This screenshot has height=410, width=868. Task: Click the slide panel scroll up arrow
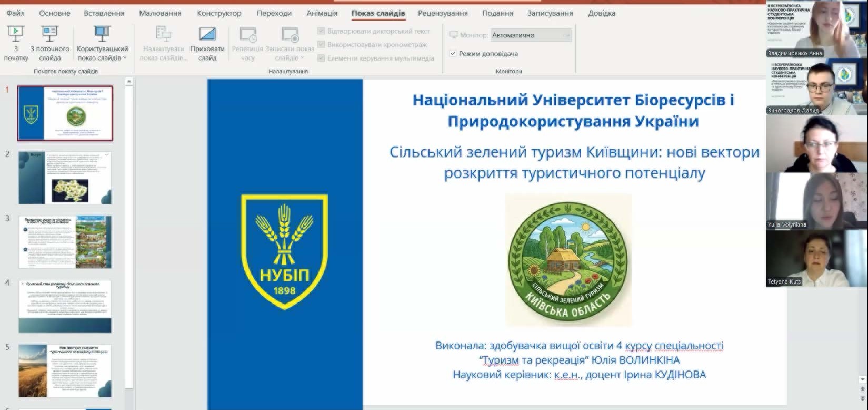[x=129, y=82]
